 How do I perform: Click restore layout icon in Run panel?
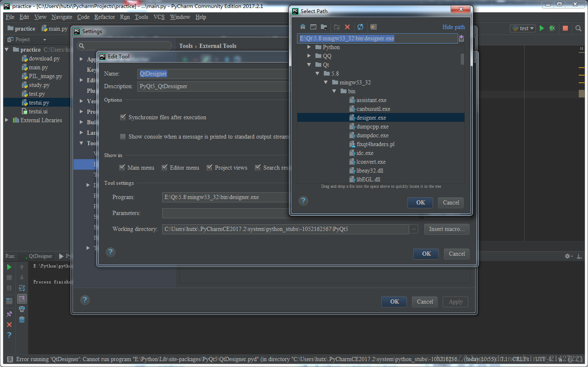[9, 301]
